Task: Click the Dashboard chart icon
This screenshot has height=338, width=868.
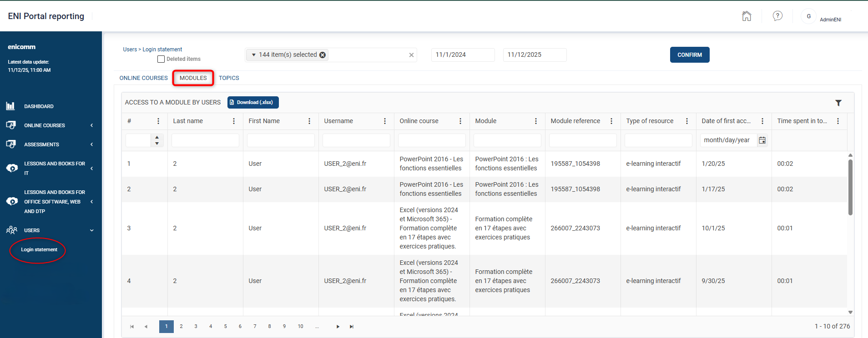Action: 10,106
